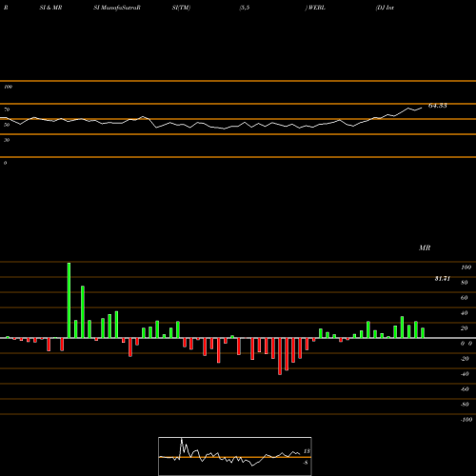Click the WEBL ticker symbol label

[316, 8]
